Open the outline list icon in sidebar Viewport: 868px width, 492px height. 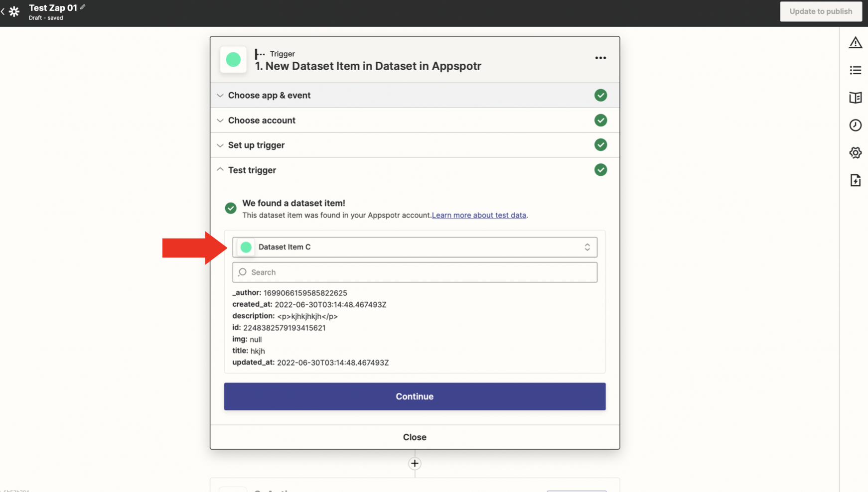855,70
